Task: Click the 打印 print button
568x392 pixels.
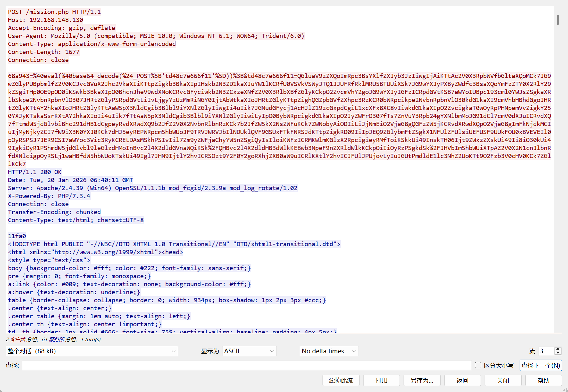Action: (381, 380)
